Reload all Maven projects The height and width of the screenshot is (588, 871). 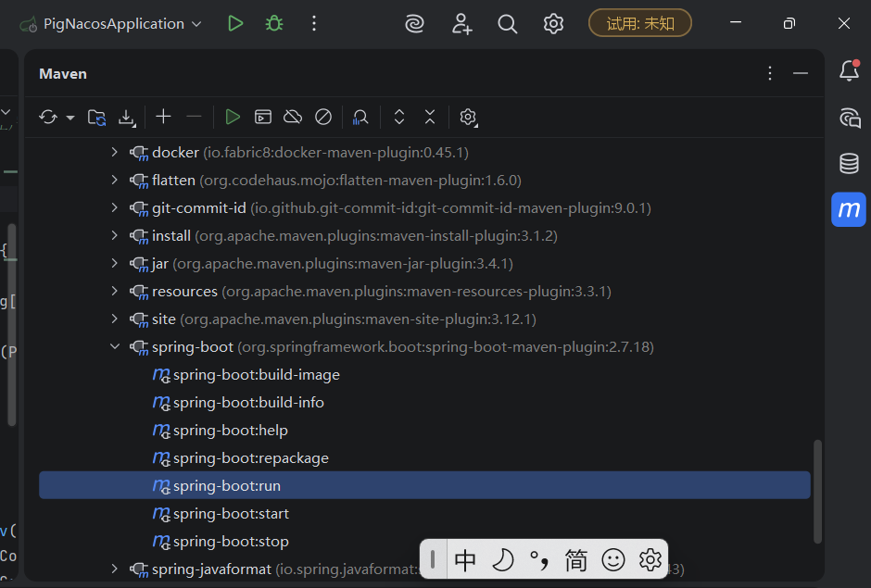click(x=48, y=118)
